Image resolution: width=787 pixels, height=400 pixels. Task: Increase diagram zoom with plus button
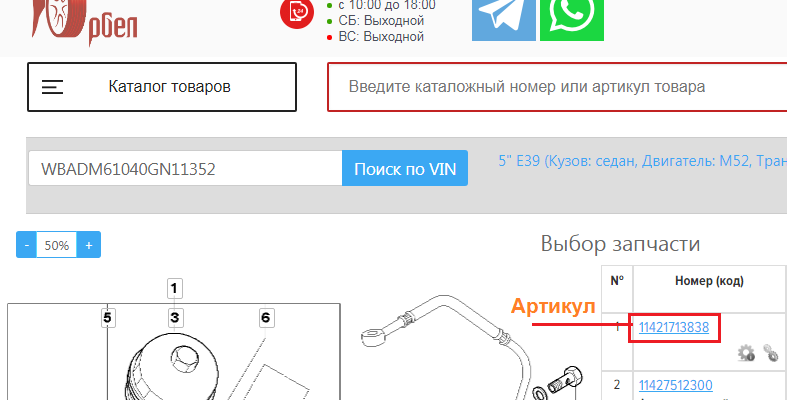pyautogui.click(x=89, y=245)
